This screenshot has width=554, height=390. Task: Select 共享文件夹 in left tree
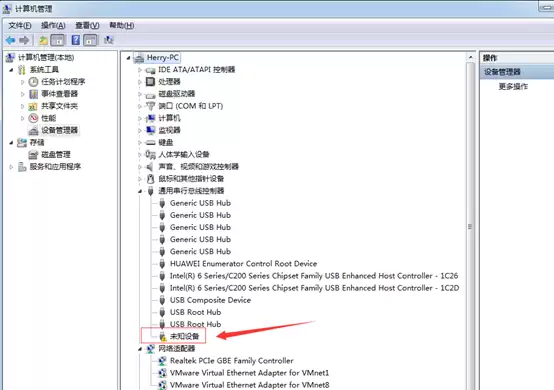coord(59,106)
